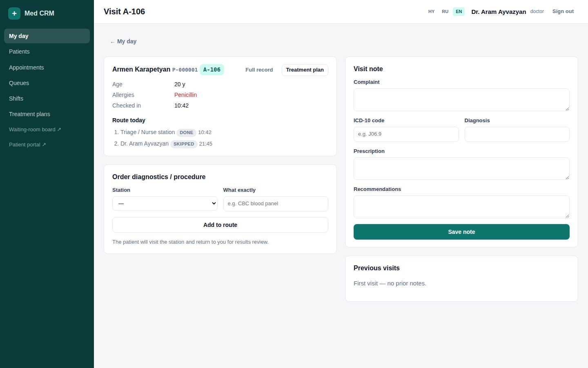The width and height of the screenshot is (588, 368).
Task: Click into the Complaint text area
Action: point(461,100)
